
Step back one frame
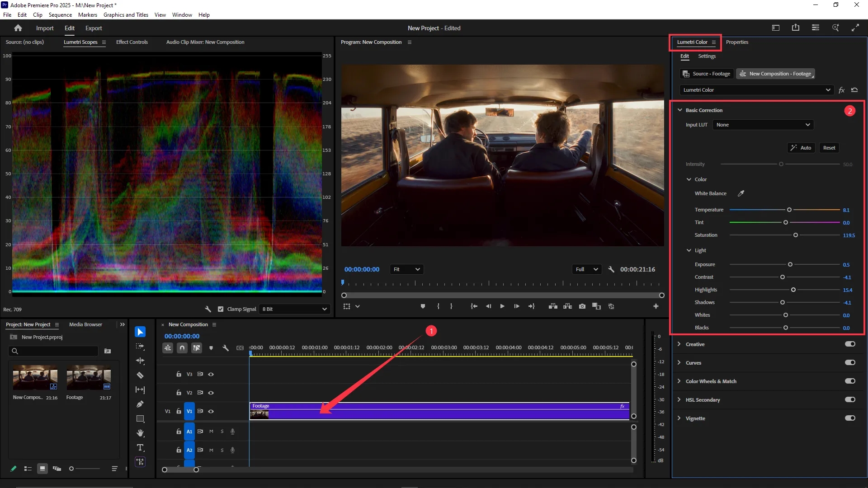coord(488,306)
